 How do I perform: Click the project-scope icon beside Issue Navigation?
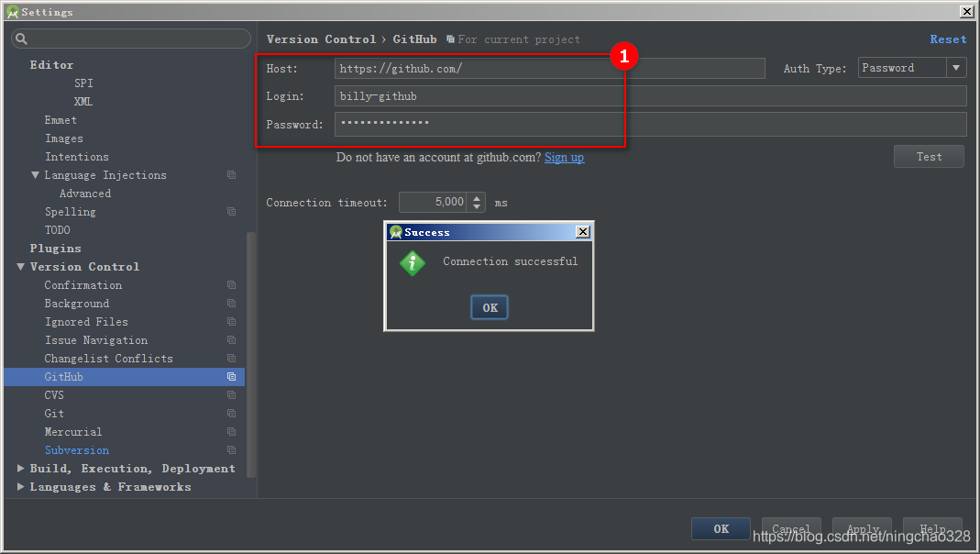coord(231,340)
